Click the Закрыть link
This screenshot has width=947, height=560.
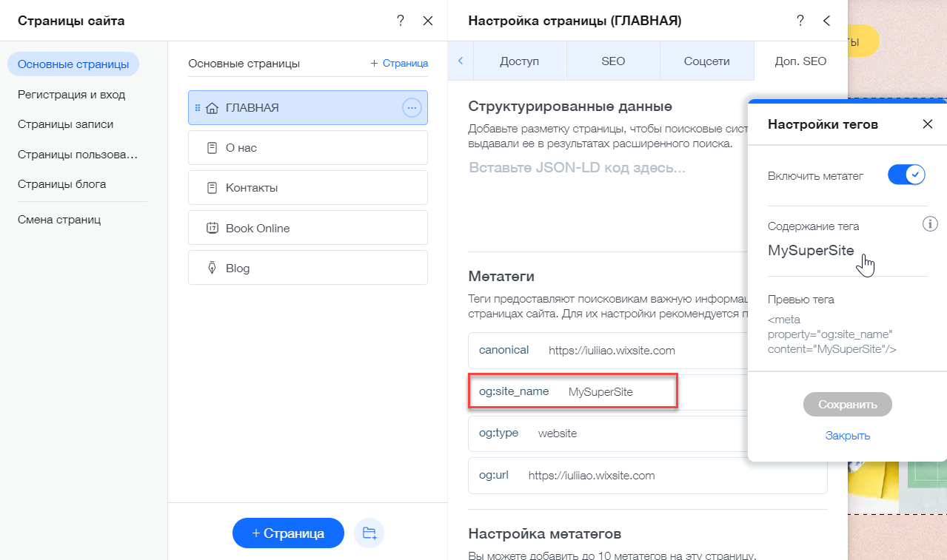click(x=848, y=436)
